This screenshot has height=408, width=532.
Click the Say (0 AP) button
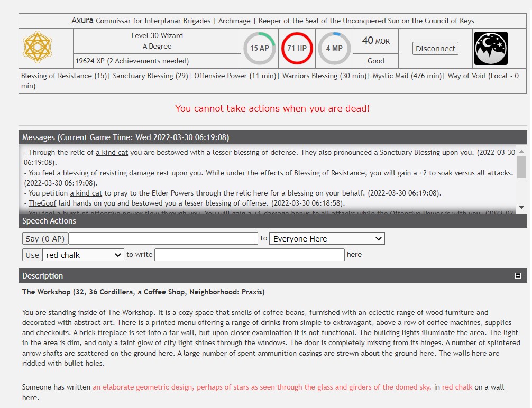45,239
